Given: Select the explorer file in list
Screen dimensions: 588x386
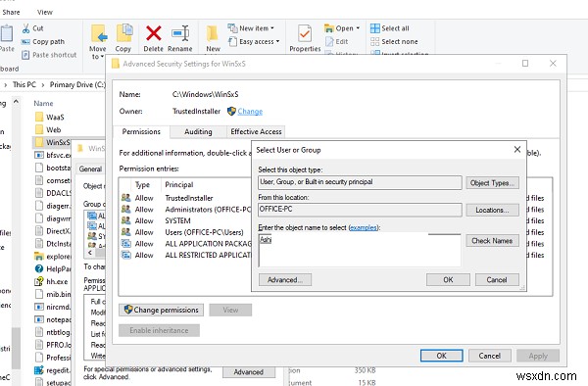Looking at the screenshot, I should point(53,257).
